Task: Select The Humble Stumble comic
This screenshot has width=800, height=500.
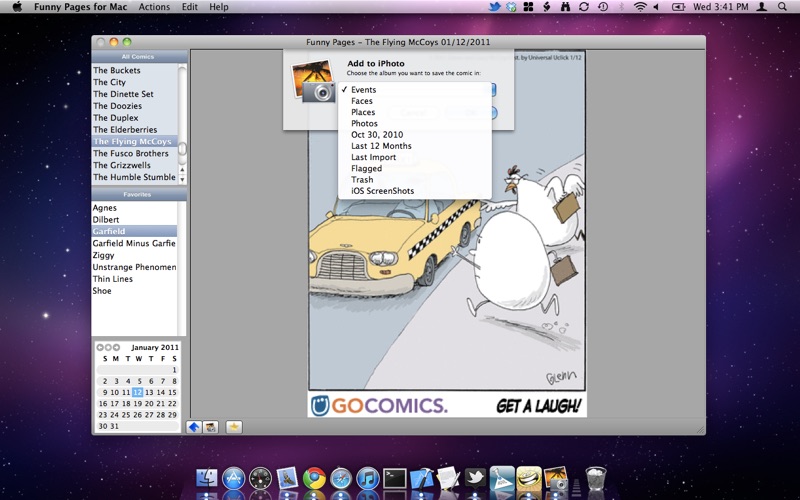Action: point(135,177)
